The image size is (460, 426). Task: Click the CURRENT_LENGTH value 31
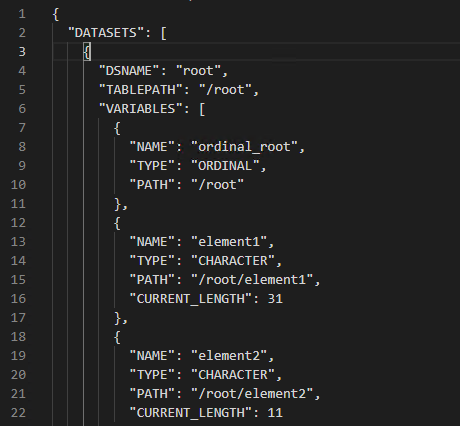click(x=275, y=299)
